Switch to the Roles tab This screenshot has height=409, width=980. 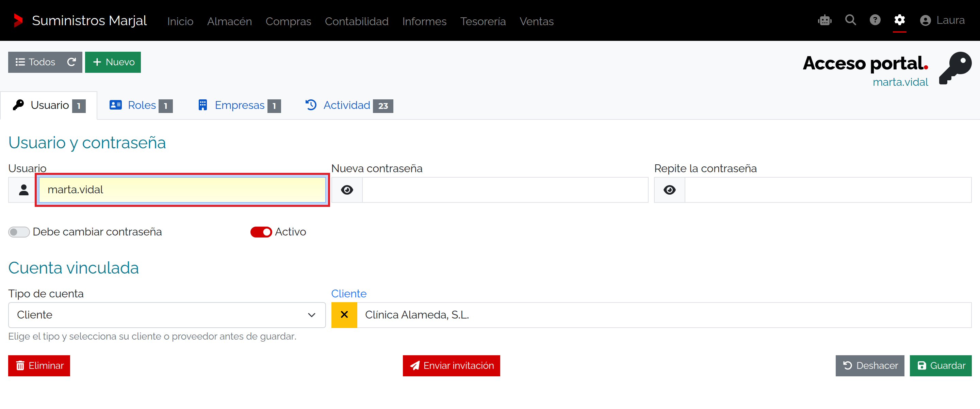pyautogui.click(x=141, y=105)
